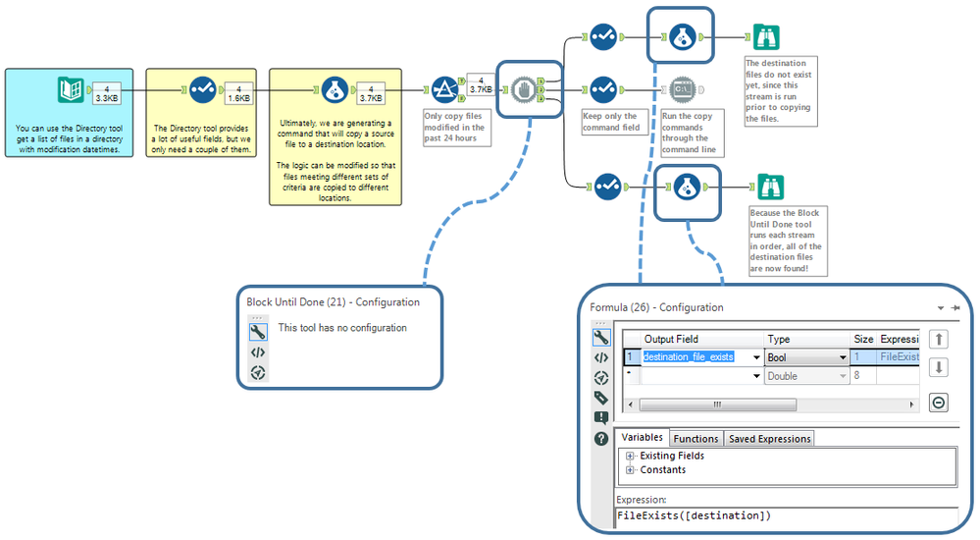Open XML view icon in Block Until Done configuration
The height and width of the screenshot is (540, 980).
[257, 352]
